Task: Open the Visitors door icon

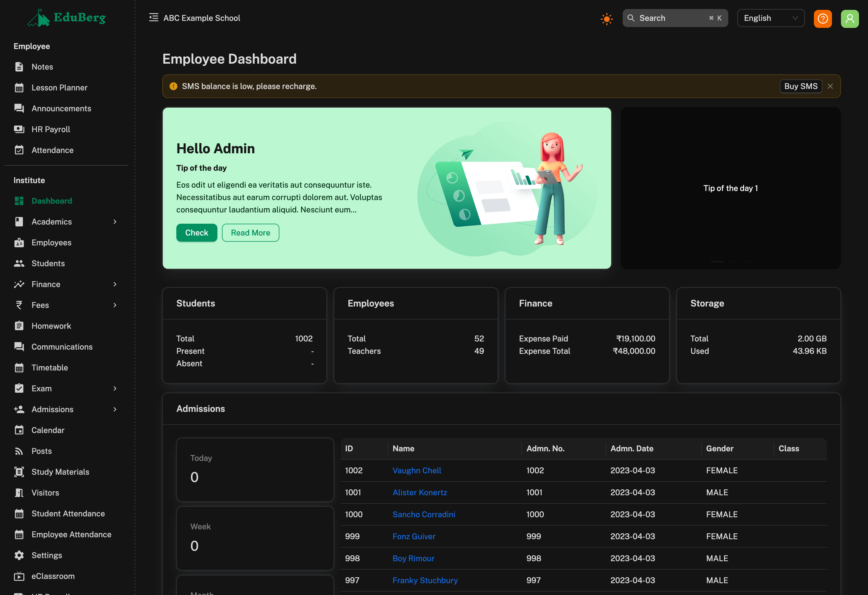Action: tap(19, 493)
